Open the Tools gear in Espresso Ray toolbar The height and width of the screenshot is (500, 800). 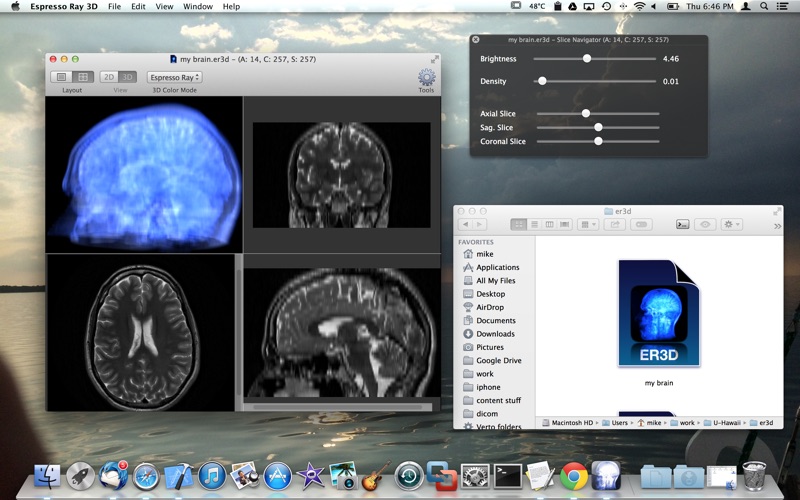426,77
